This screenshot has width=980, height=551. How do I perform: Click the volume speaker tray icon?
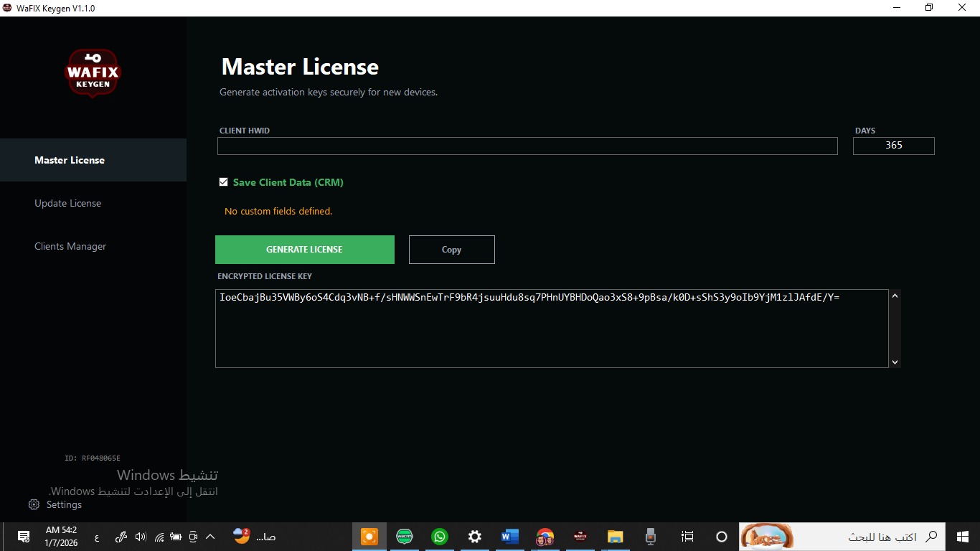coord(140,537)
